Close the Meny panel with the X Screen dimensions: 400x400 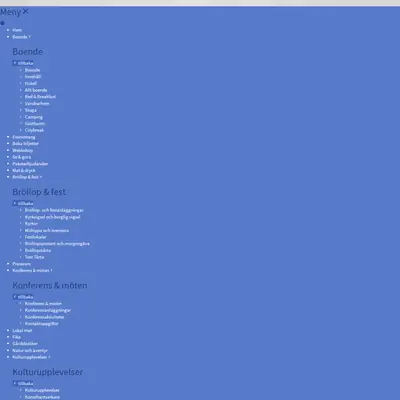coord(26,12)
